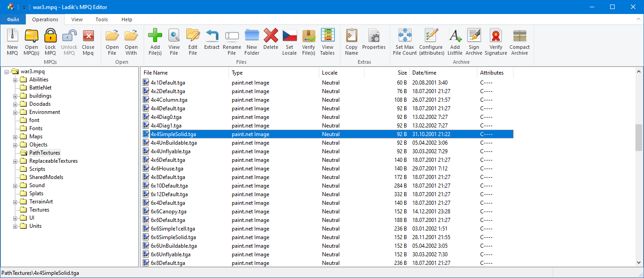
Task: Select the PathTextures folder in tree
Action: coord(45,153)
